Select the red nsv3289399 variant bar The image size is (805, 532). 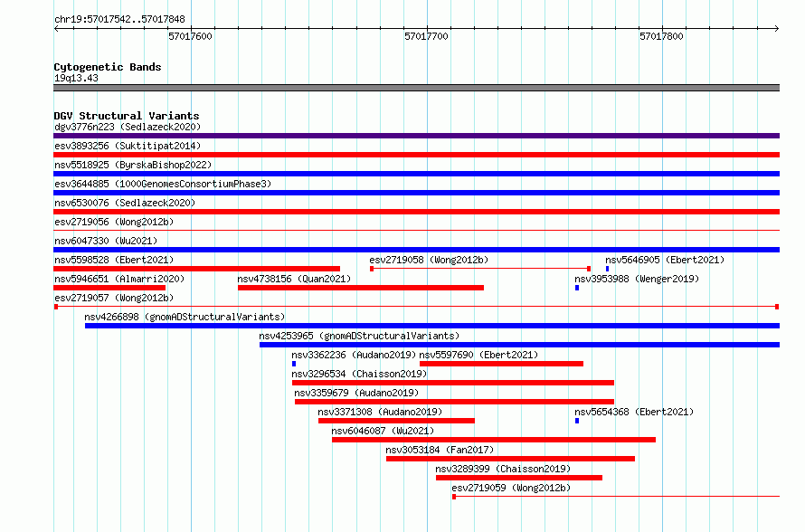[x=519, y=478]
